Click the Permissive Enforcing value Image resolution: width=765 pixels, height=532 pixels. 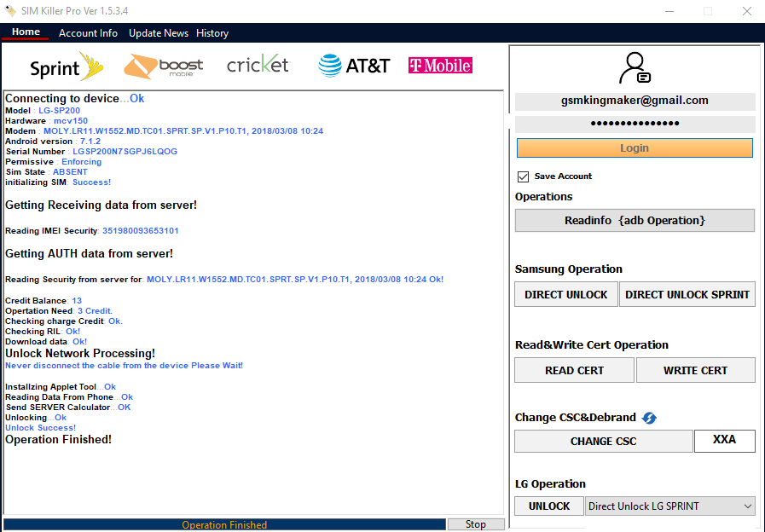[82, 162]
